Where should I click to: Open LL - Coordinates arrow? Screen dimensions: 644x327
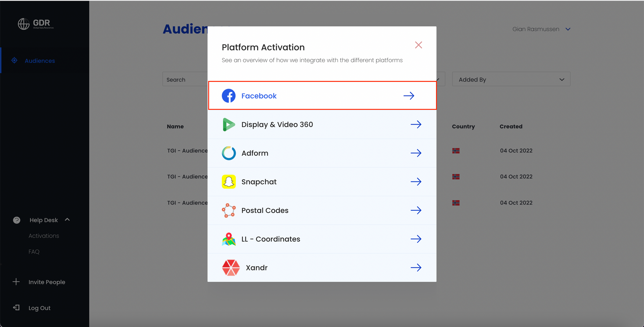tap(416, 239)
